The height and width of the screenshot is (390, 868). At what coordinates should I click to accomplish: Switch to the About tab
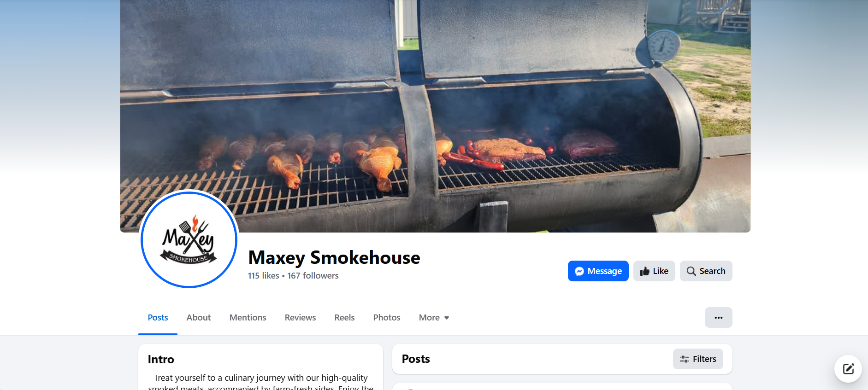click(x=199, y=318)
